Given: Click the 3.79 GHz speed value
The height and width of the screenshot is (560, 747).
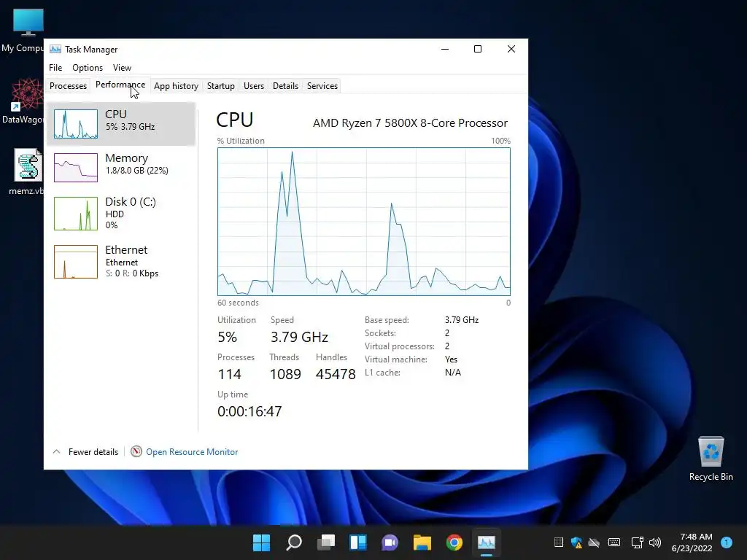Looking at the screenshot, I should (299, 337).
